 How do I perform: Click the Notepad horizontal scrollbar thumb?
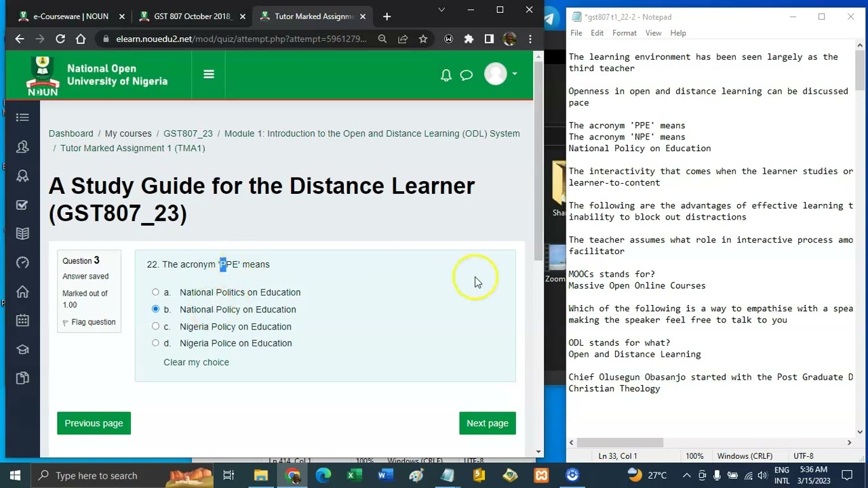coord(619,443)
